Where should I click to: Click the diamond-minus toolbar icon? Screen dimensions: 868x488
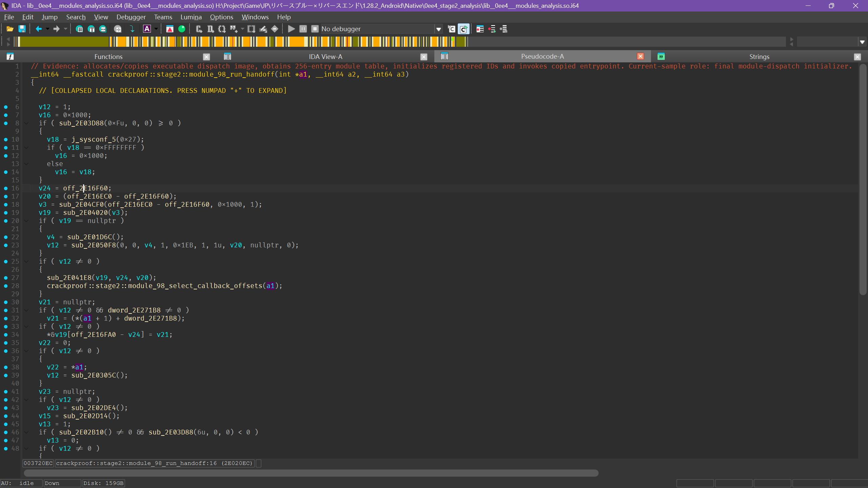click(275, 29)
